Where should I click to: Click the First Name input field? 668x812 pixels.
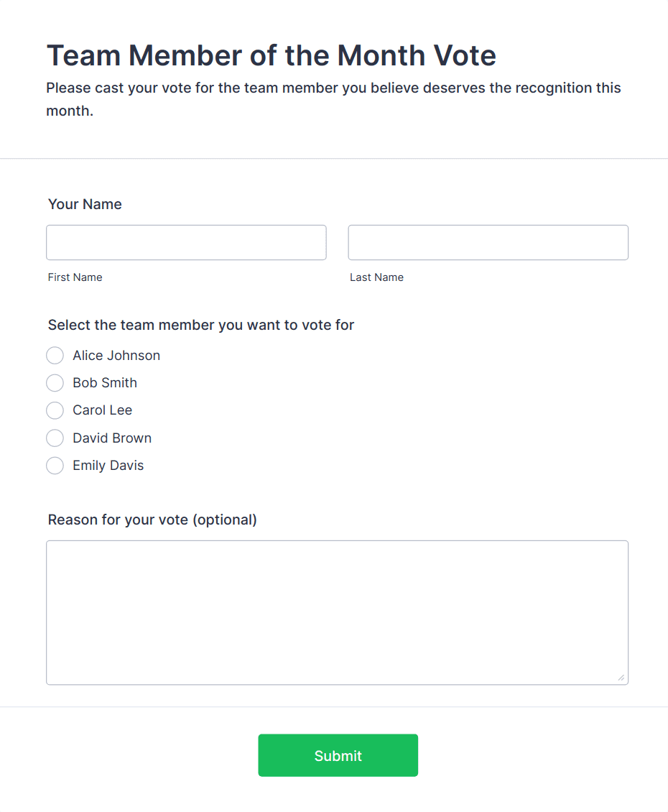click(186, 242)
